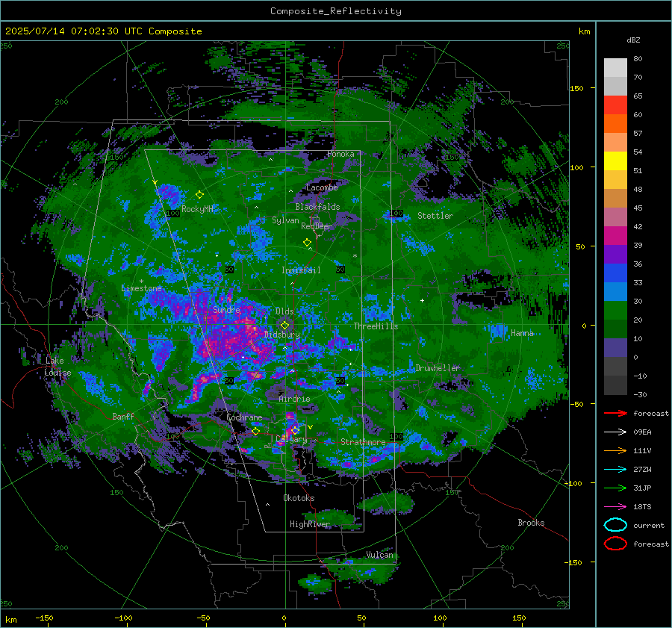Click the cyan 'current' ellipse icon
This screenshot has width=672, height=628.
point(615,525)
